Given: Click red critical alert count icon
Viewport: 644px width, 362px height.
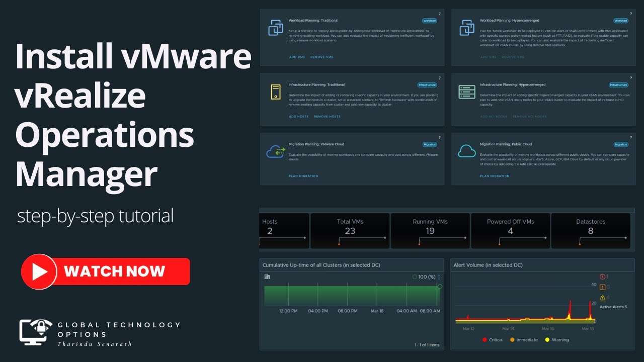Looking at the screenshot, I should (x=602, y=277).
